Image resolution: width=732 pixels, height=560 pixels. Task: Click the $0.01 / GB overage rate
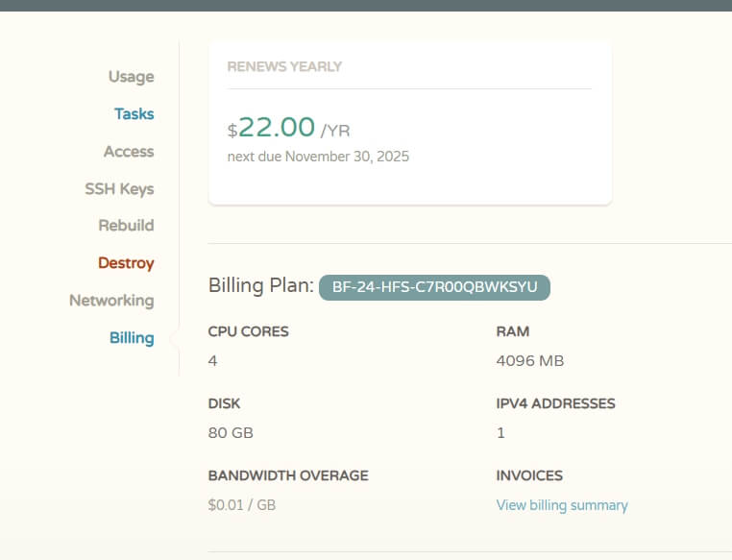point(241,505)
